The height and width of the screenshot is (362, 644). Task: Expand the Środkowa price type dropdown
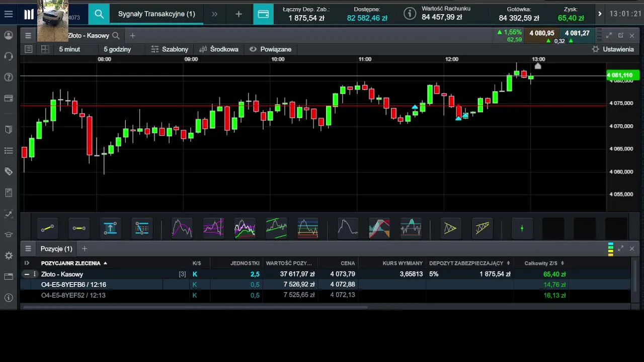pos(218,49)
